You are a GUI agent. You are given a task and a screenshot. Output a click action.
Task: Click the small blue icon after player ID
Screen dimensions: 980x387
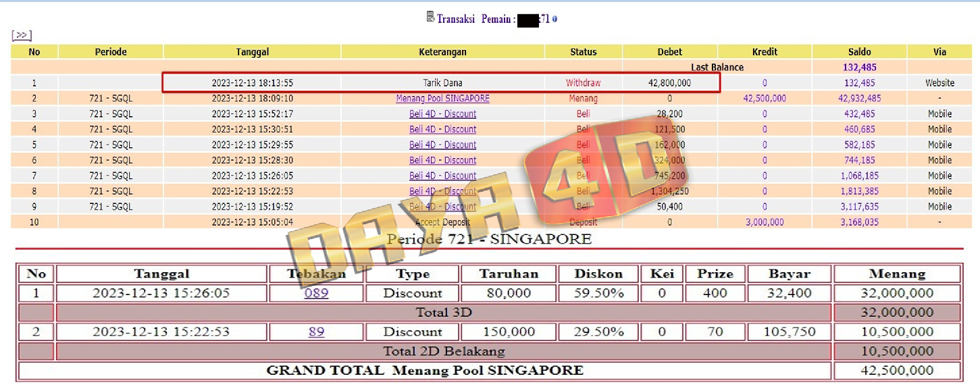tap(555, 20)
